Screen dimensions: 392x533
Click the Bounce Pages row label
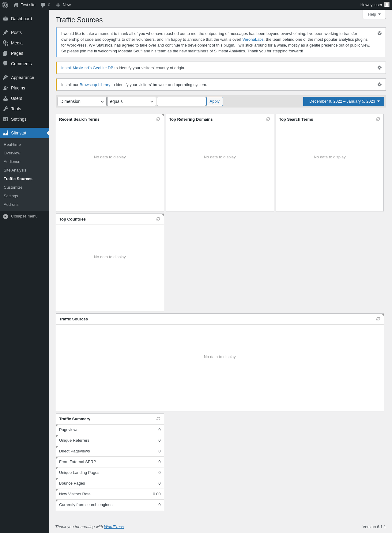click(x=72, y=483)
